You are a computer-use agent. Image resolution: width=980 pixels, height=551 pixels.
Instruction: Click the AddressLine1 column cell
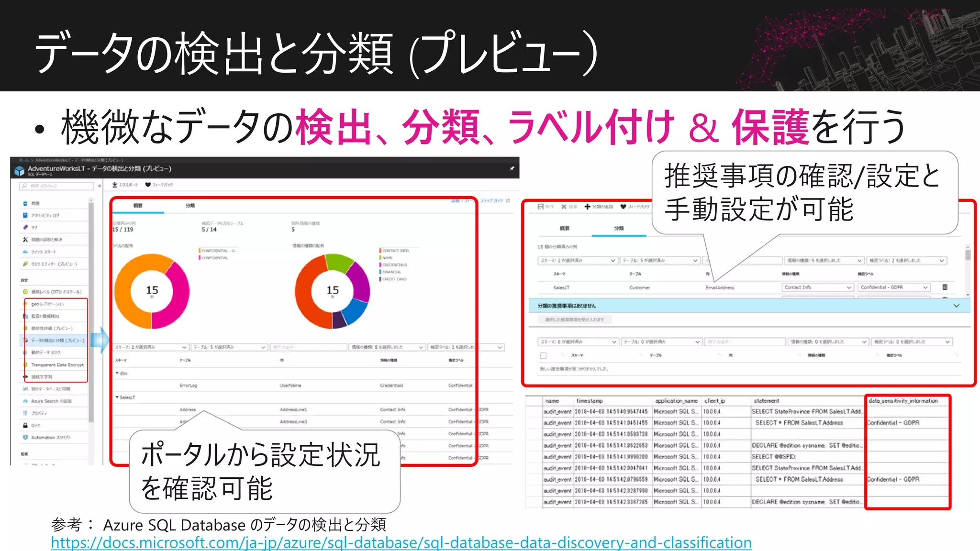(293, 409)
